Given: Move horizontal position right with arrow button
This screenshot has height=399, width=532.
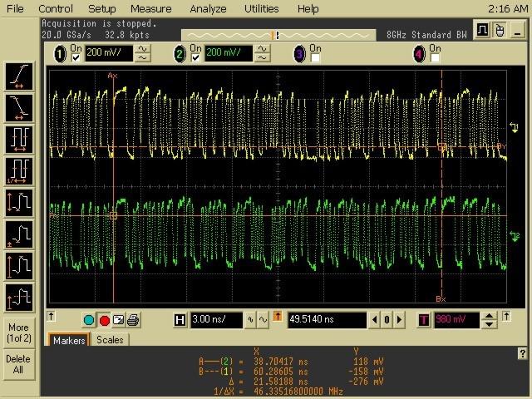Looking at the screenshot, I should tap(399, 319).
